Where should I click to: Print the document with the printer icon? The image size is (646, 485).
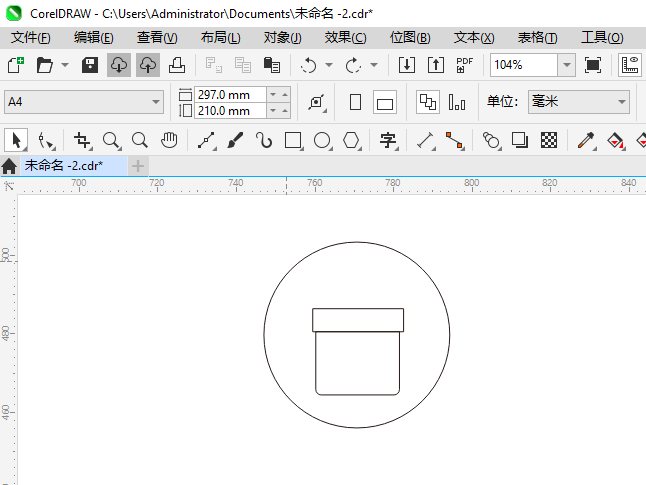coord(177,65)
